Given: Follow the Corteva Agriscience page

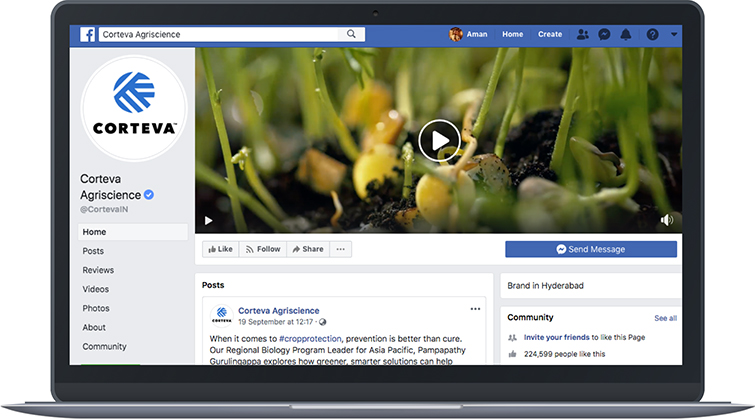Looking at the screenshot, I should click(x=263, y=249).
